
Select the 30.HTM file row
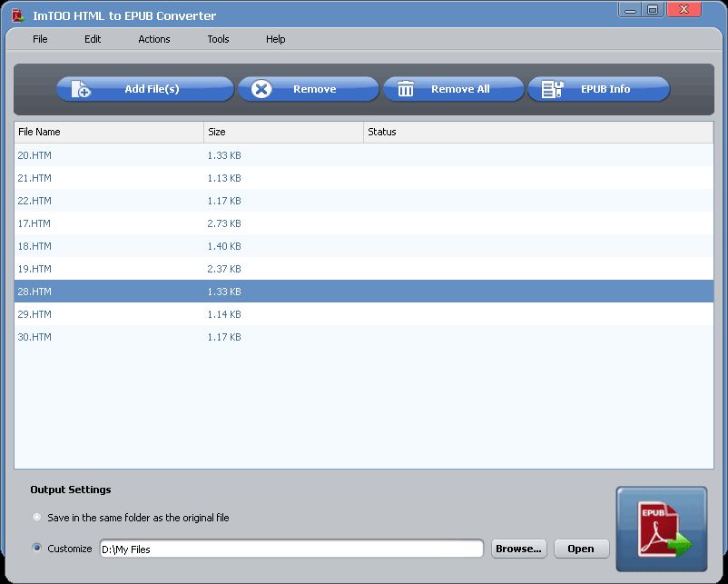point(364,337)
